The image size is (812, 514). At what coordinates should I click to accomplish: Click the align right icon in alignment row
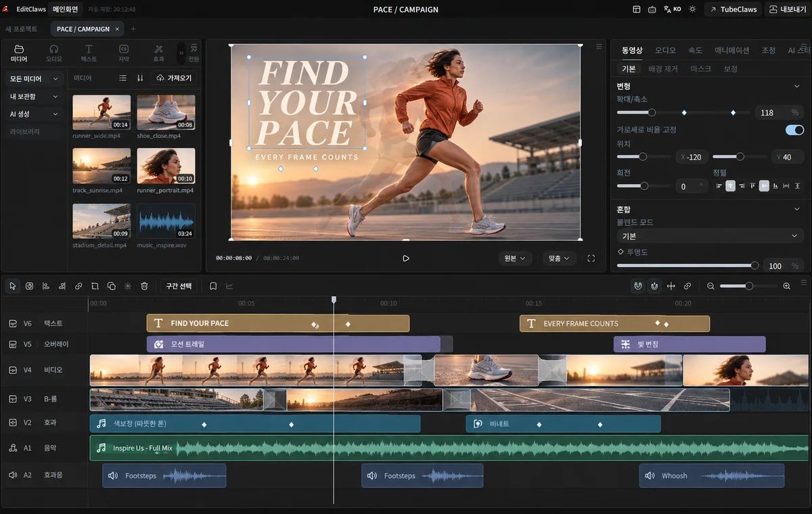[x=742, y=185]
